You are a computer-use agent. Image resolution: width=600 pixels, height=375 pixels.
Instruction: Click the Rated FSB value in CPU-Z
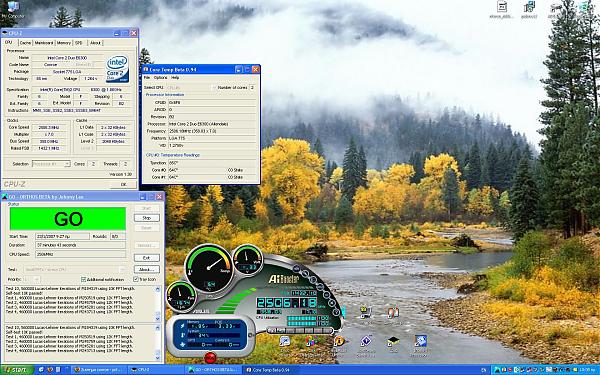coord(49,148)
